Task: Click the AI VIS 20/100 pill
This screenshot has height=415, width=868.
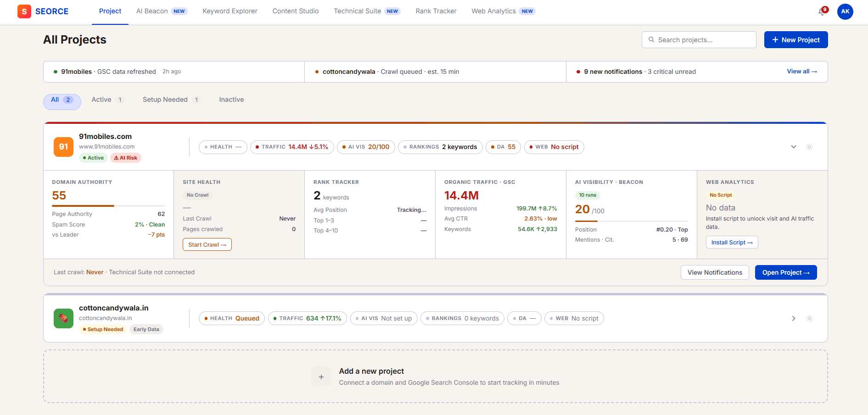Action: click(366, 147)
